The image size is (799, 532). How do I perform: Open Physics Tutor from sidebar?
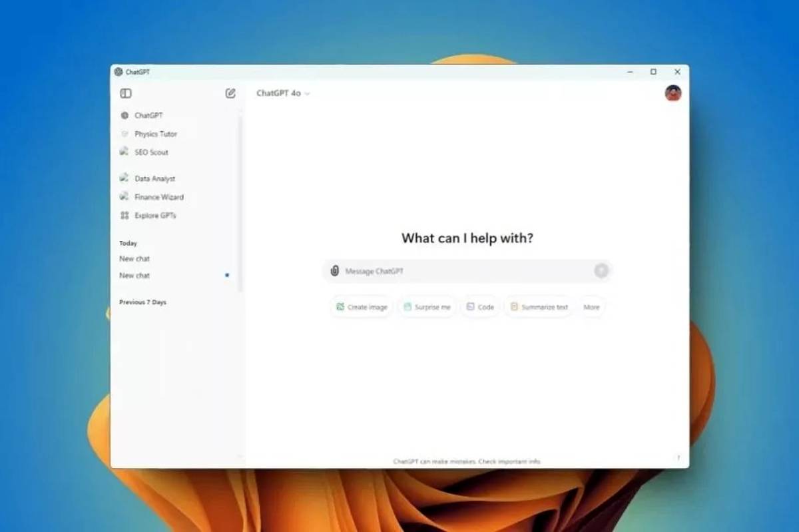tap(155, 134)
